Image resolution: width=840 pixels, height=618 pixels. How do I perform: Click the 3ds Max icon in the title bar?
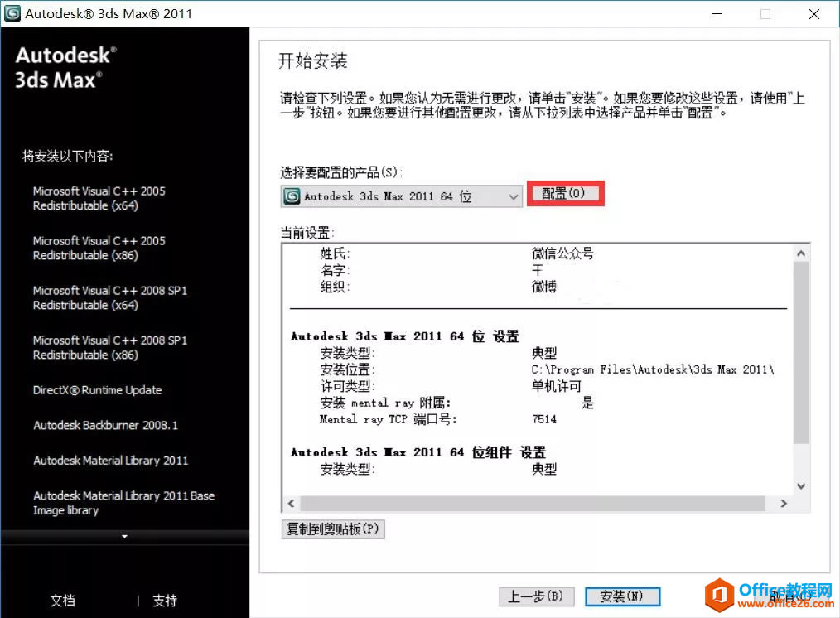[x=12, y=13]
